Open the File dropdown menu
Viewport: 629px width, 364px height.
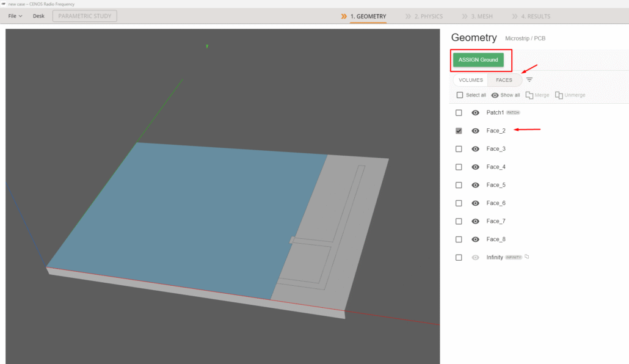click(x=16, y=16)
